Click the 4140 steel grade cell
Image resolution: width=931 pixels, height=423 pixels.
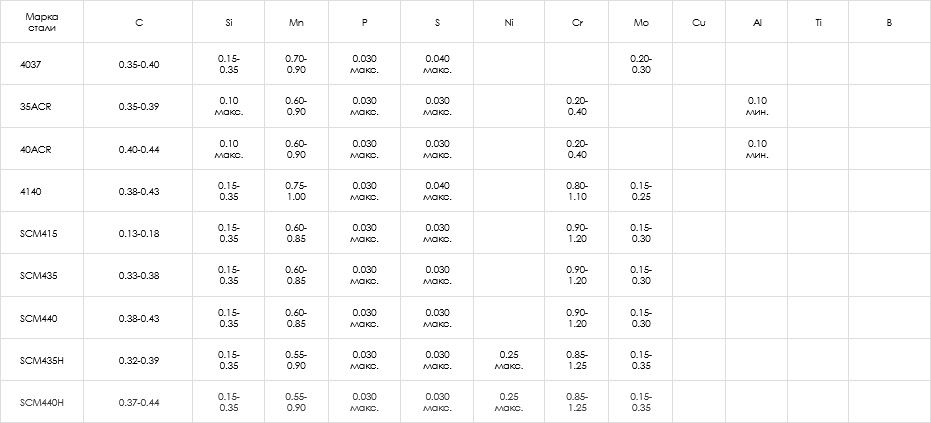click(31, 191)
